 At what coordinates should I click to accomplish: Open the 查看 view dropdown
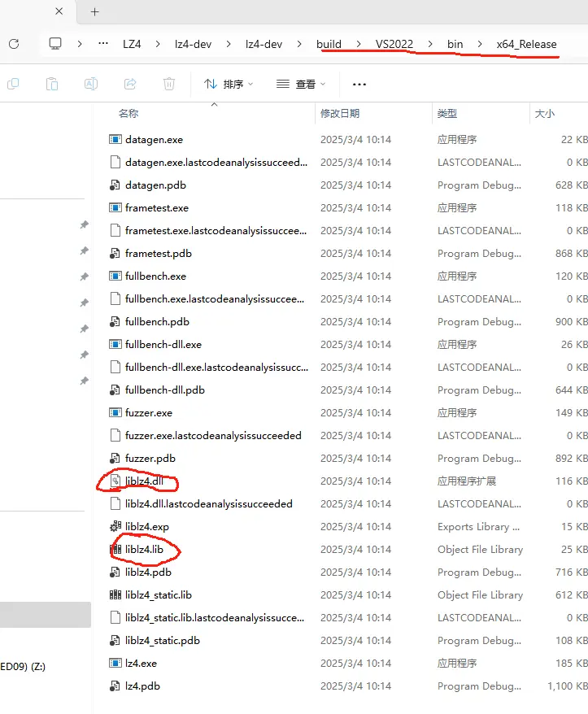click(301, 84)
